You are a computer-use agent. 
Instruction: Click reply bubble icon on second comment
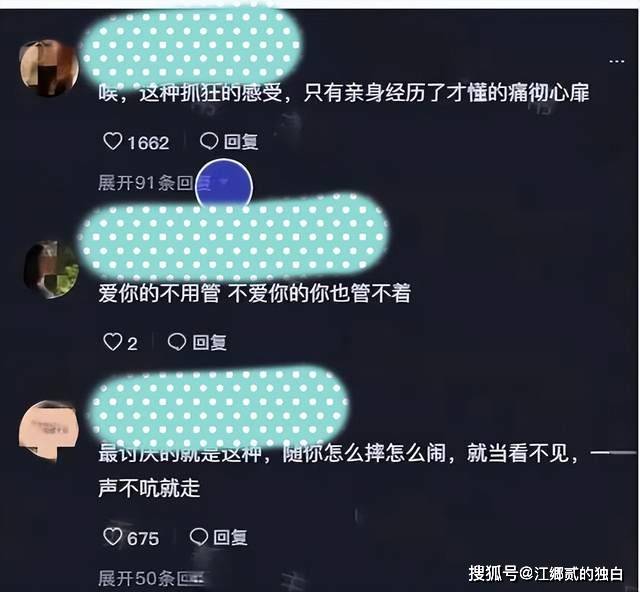pyautogui.click(x=177, y=342)
